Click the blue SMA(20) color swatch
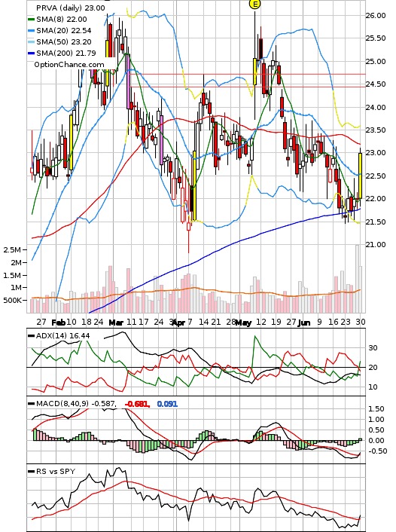The height and width of the screenshot is (532, 396). coord(32,31)
